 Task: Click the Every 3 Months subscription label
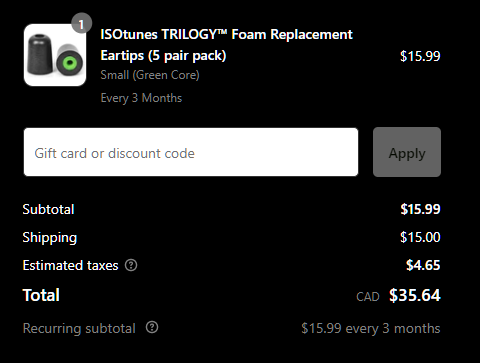[x=141, y=98]
